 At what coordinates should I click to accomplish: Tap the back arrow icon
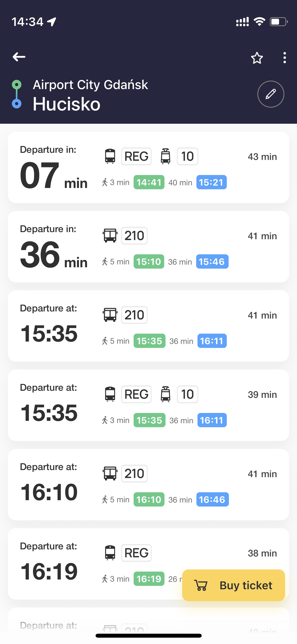coord(19,57)
